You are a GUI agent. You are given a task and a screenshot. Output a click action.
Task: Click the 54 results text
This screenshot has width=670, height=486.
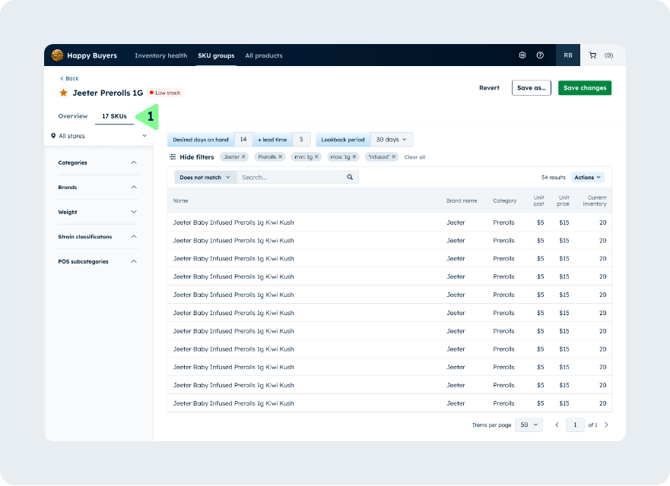tap(553, 177)
